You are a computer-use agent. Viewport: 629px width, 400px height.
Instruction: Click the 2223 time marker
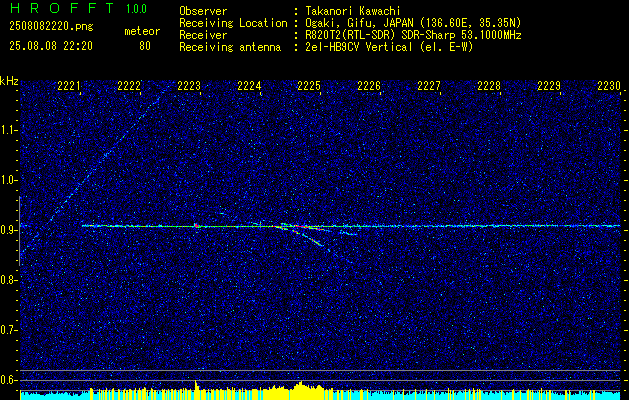point(189,86)
